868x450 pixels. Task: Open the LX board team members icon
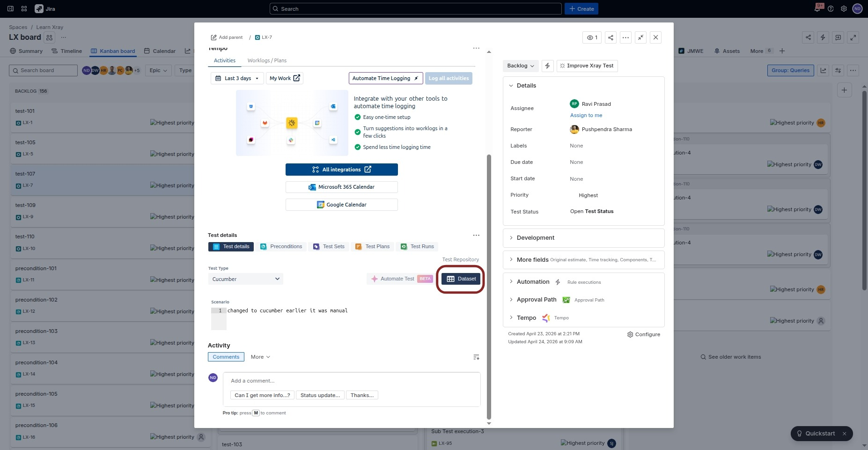coord(50,37)
